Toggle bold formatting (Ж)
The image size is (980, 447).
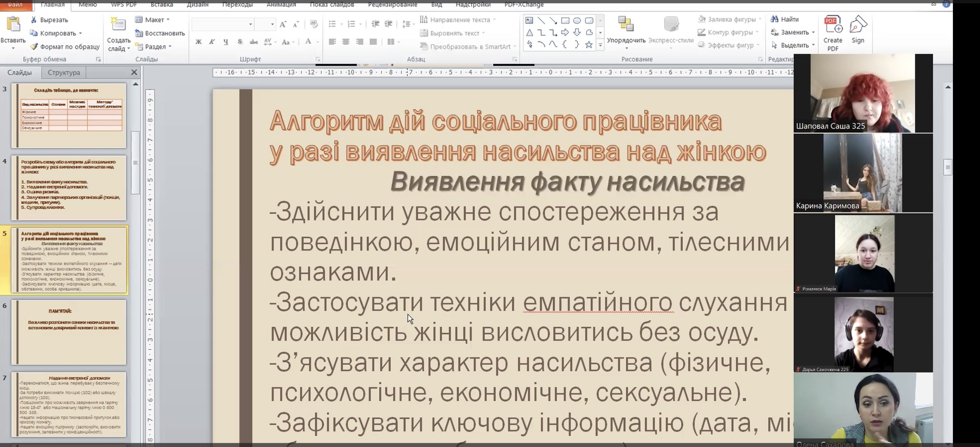tap(198, 42)
